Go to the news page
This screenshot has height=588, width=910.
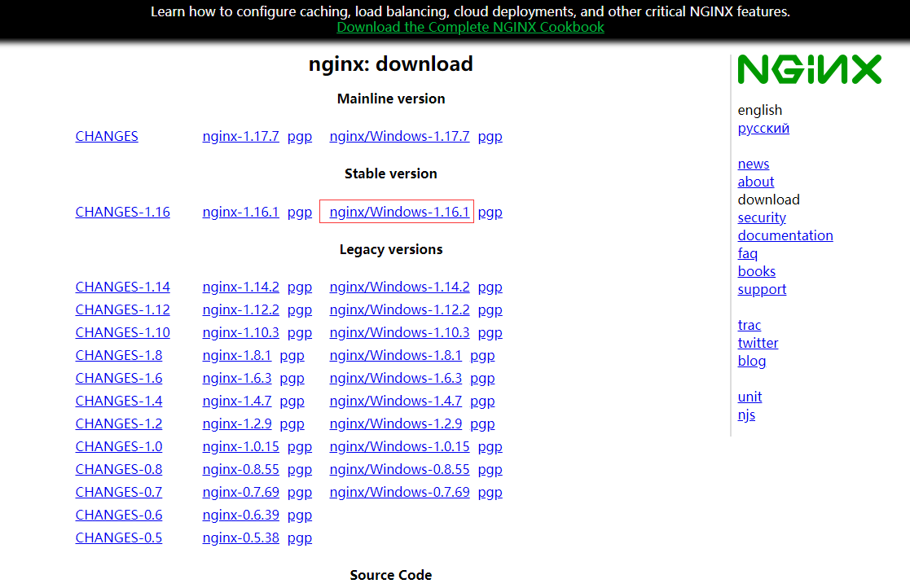(754, 164)
